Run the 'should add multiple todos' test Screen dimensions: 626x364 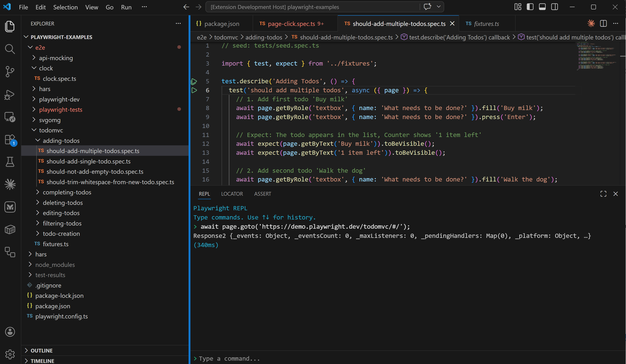pos(194,90)
